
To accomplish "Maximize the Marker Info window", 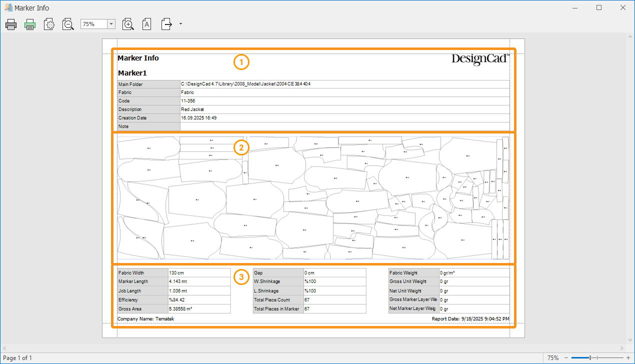I will click(x=599, y=8).
